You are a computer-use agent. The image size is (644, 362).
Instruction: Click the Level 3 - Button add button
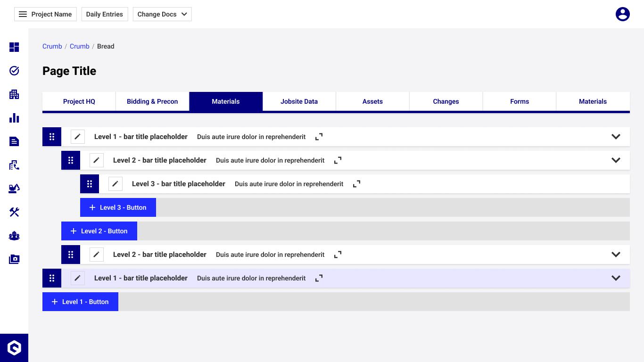(118, 207)
